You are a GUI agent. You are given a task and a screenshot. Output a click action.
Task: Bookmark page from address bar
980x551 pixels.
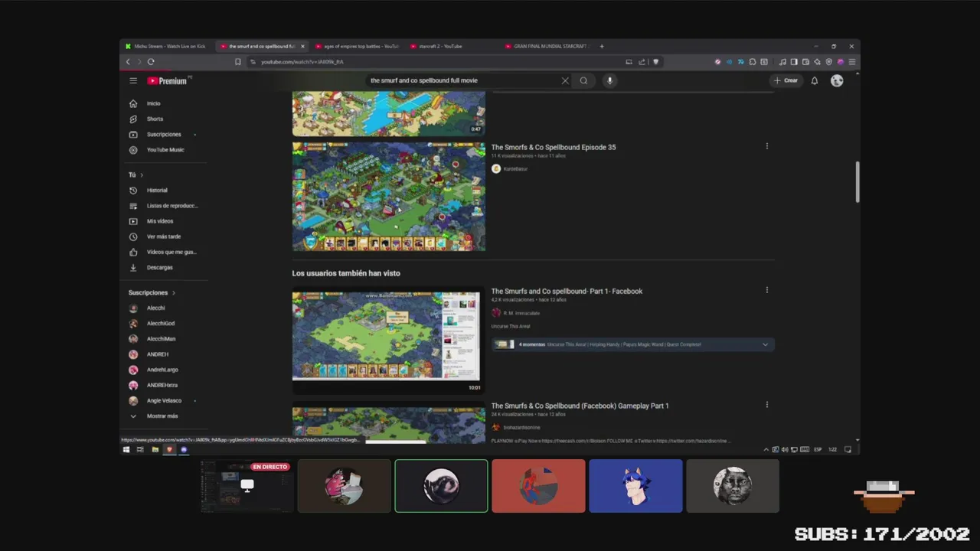238,62
